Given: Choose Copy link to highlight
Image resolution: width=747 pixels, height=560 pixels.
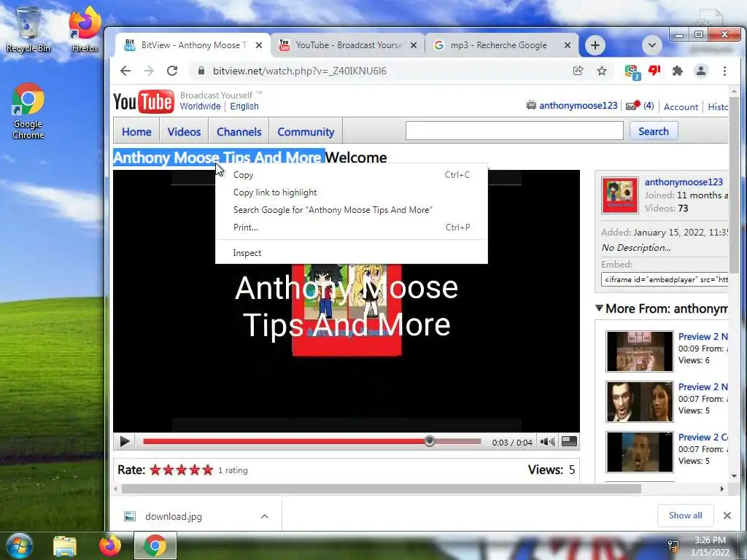Looking at the screenshot, I should tap(352, 192).
